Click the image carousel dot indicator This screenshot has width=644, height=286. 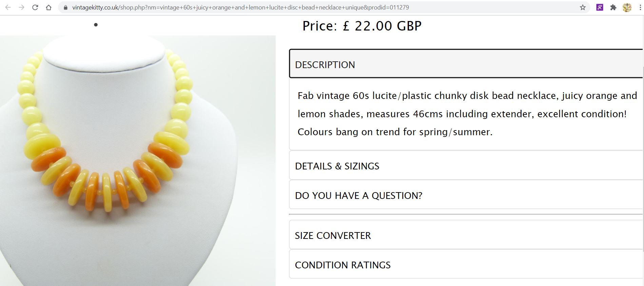96,25
